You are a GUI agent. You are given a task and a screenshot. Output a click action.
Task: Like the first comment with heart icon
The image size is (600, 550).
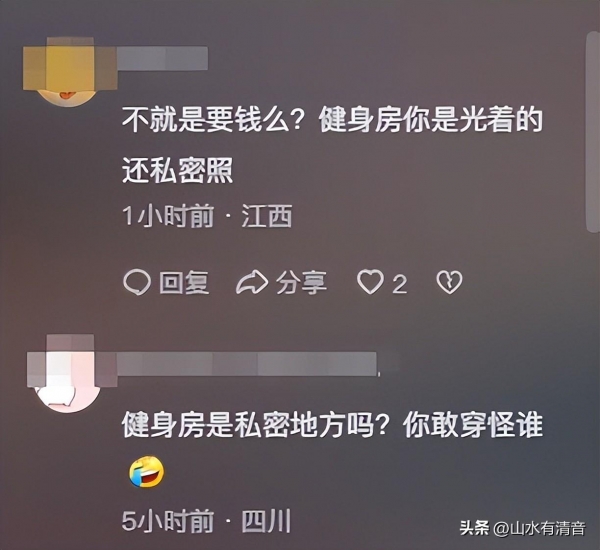pos(370,282)
